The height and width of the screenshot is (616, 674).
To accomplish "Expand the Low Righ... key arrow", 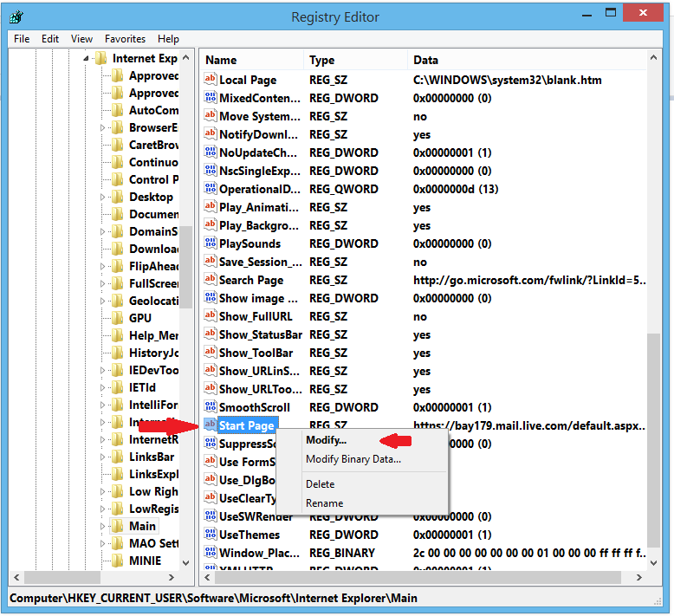I will click(x=102, y=491).
